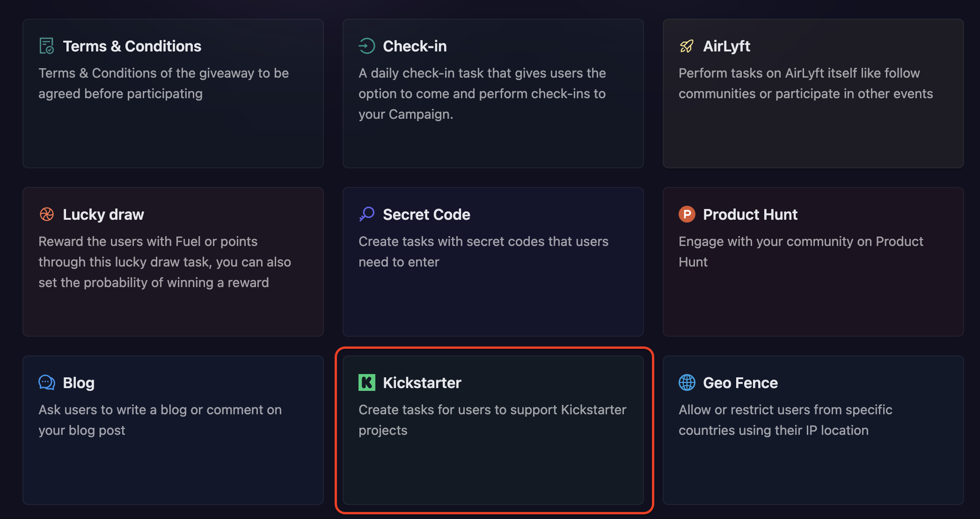
Task: Select the Check-in task heading
Action: (x=415, y=46)
